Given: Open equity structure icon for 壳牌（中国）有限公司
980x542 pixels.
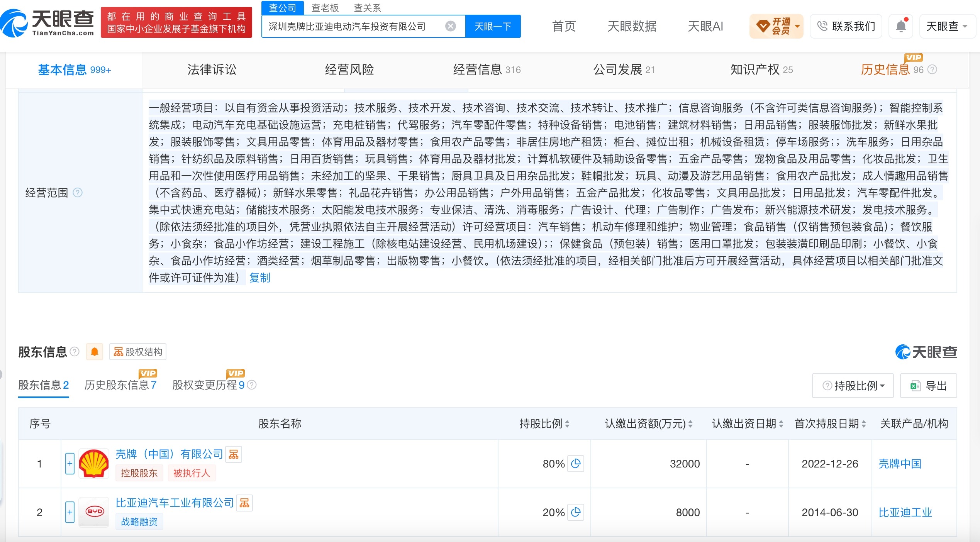Looking at the screenshot, I should coord(234,454).
